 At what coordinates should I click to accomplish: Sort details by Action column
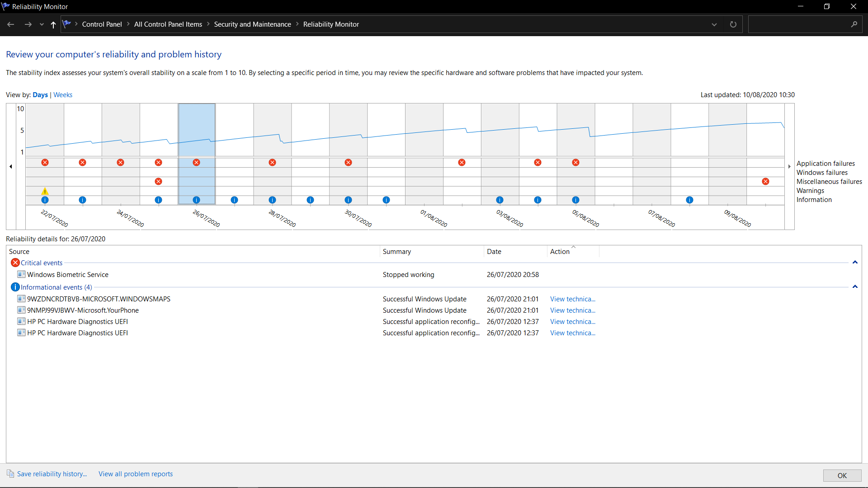[x=573, y=252]
